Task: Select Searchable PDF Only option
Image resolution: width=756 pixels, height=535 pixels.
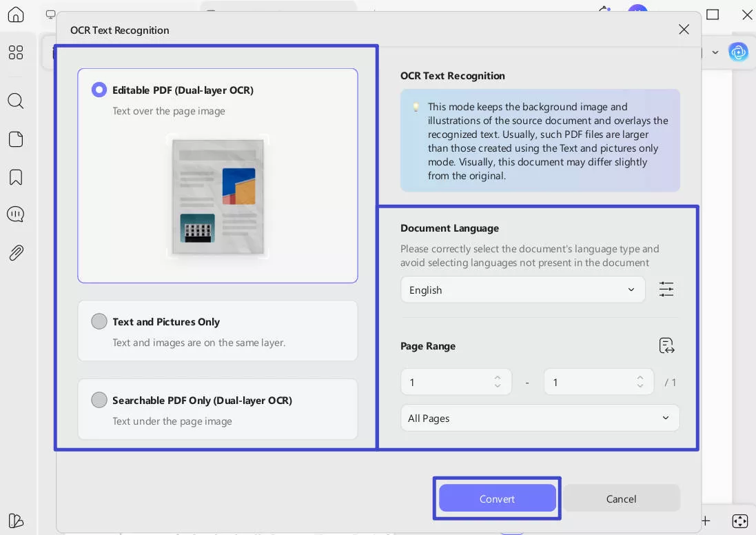Action: 99,401
